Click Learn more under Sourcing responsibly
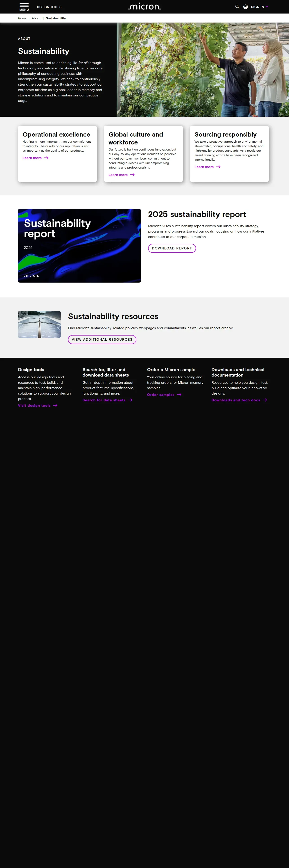Image resolution: width=289 pixels, height=868 pixels. point(208,167)
